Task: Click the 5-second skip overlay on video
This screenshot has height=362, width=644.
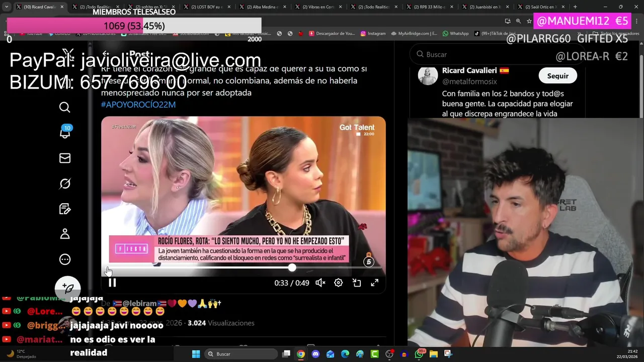Action: (369, 261)
